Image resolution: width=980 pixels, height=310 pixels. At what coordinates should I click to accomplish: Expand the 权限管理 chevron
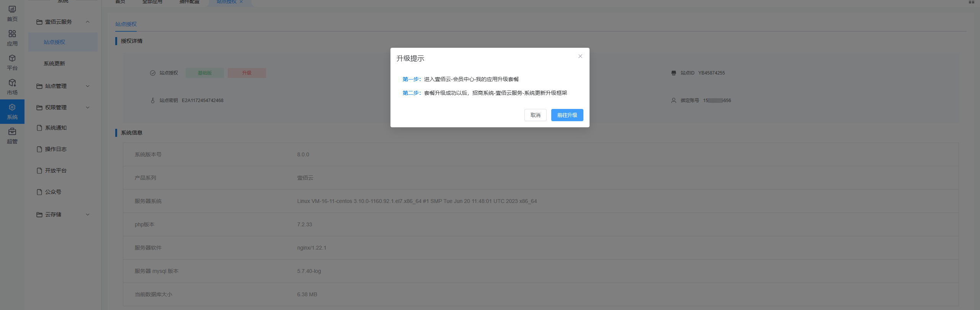click(x=88, y=107)
